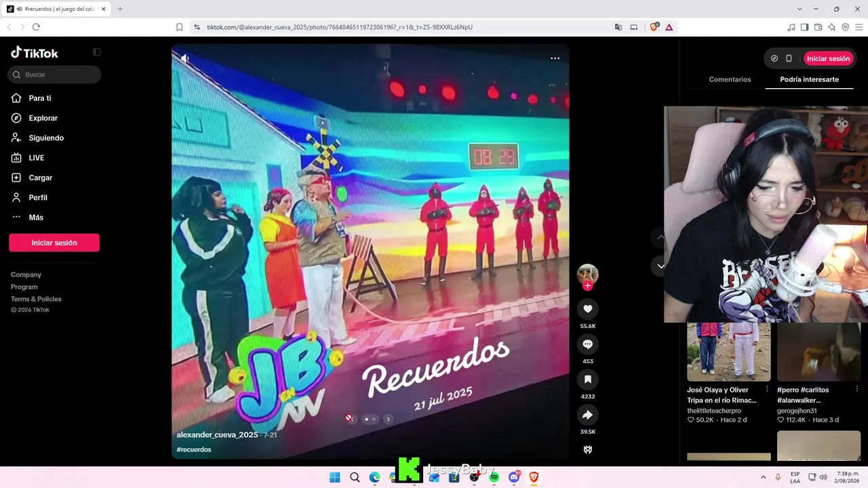868x488 pixels.
Task: Select the #recuerdos TikTok browser tab
Action: pos(57,9)
